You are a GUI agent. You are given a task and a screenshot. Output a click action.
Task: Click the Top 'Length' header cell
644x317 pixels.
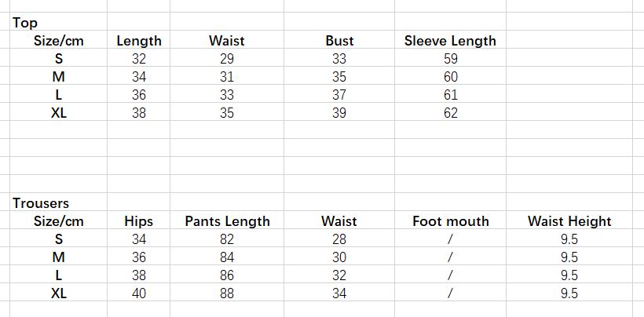click(x=139, y=41)
